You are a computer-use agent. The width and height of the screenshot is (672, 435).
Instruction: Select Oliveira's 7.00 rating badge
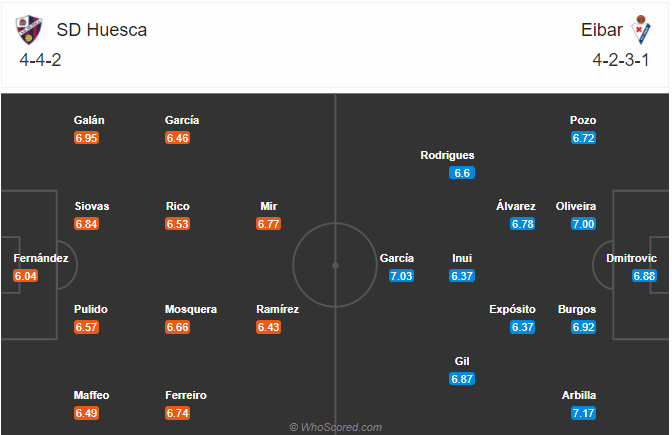[583, 224]
